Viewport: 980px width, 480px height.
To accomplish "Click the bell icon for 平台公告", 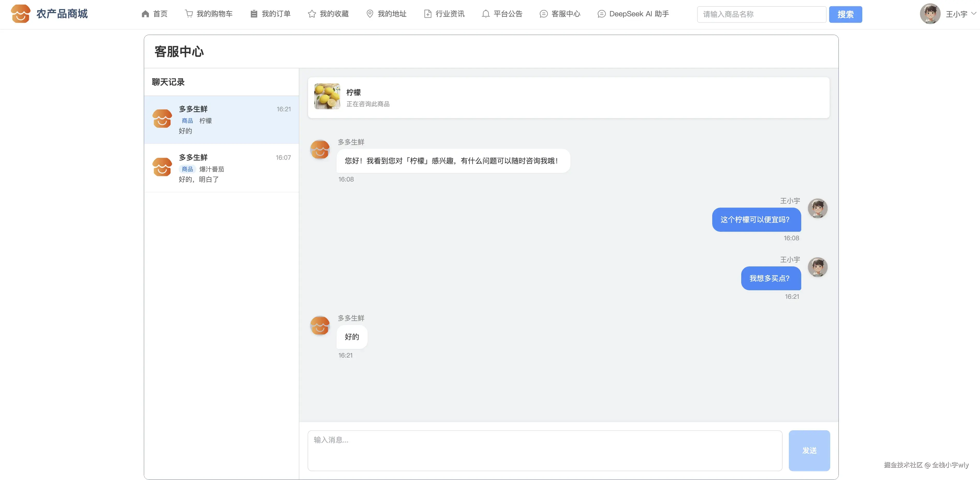I will point(485,14).
